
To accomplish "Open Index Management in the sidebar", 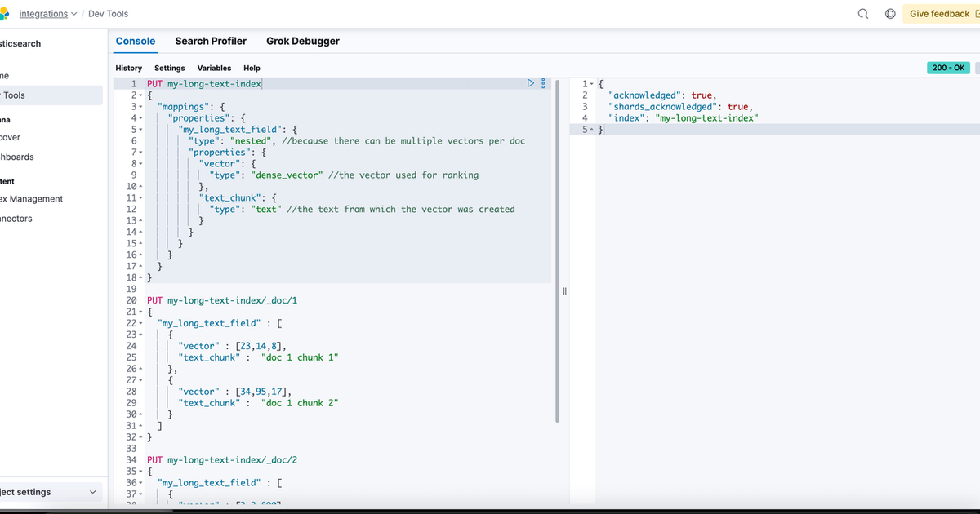I will [x=33, y=199].
